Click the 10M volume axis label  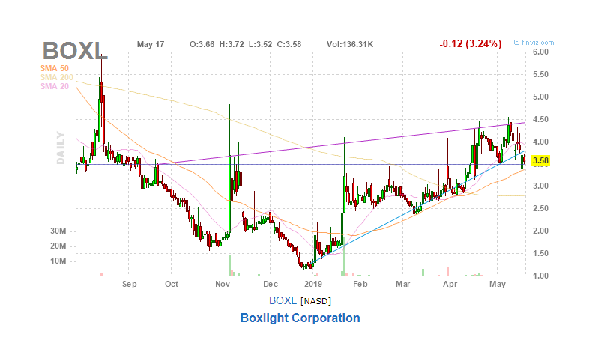click(x=58, y=261)
